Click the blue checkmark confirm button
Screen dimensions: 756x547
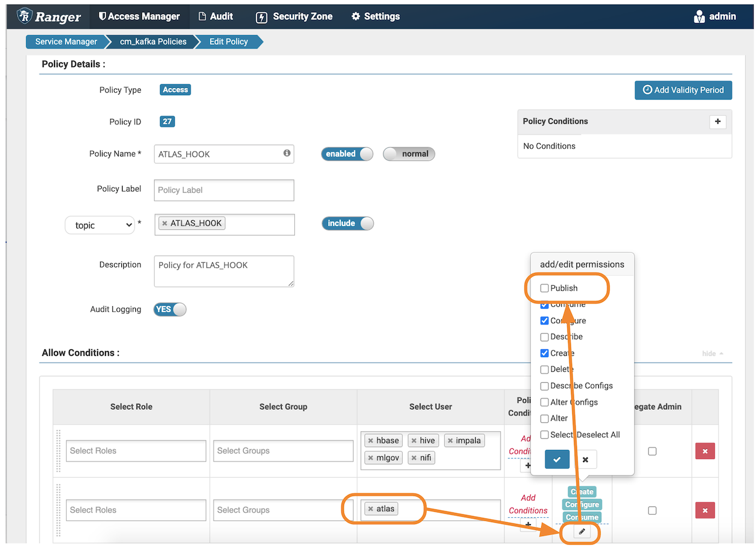click(557, 460)
